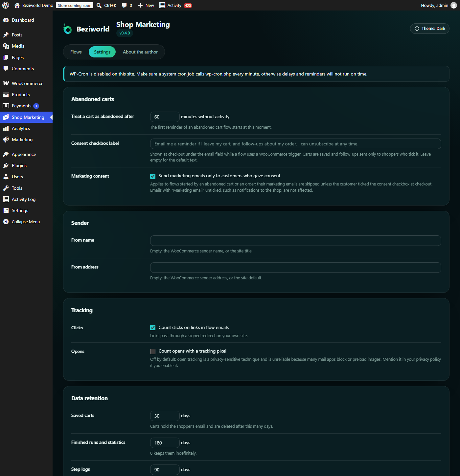Open the Media icon in sidebar
Viewport: 460px width, 476px height.
6,46
